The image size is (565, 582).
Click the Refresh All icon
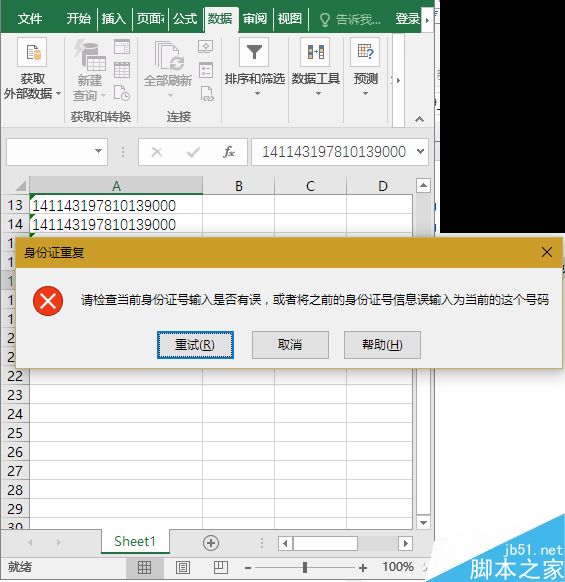(x=169, y=56)
